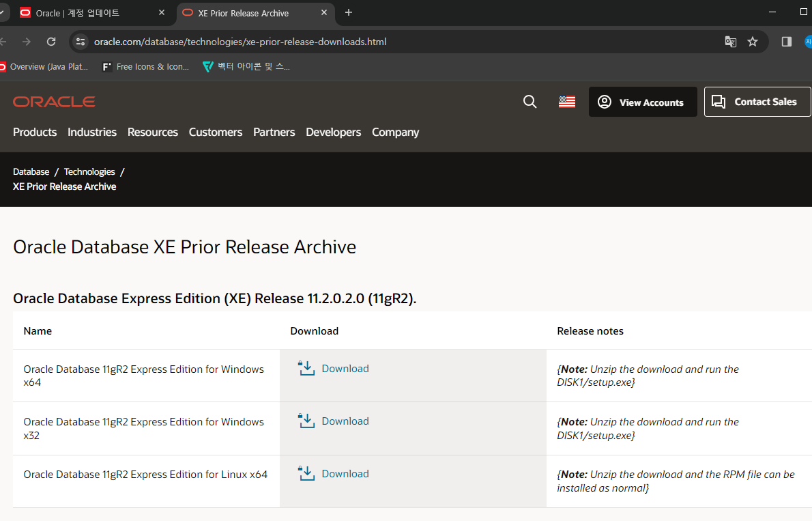Viewport: 812px width, 521px height.
Task: Toggle the browser side panel icon
Action: [x=787, y=42]
